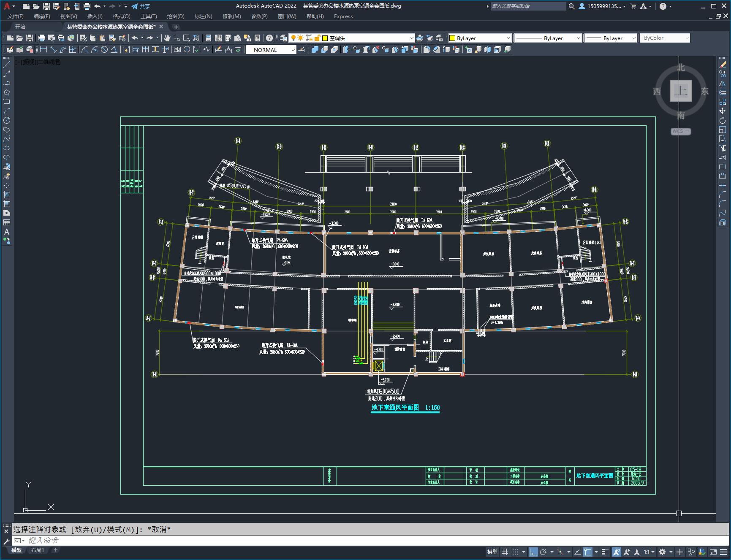This screenshot has height=560, width=731.
Task: Click the keyword search box in title bar
Action: point(528,6)
